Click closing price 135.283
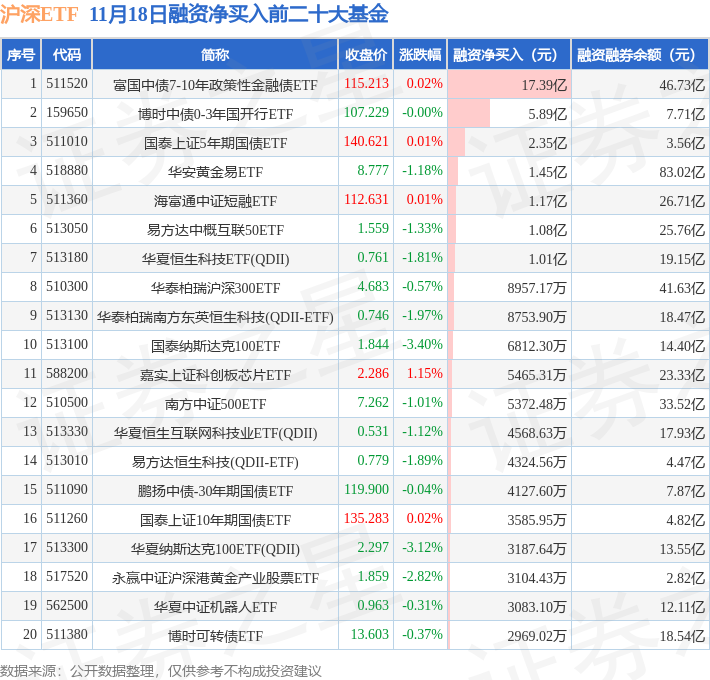This screenshot has width=710, height=680. point(366,518)
